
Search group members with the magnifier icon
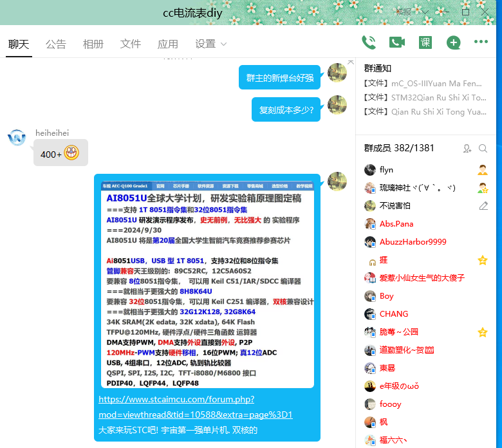483,148
